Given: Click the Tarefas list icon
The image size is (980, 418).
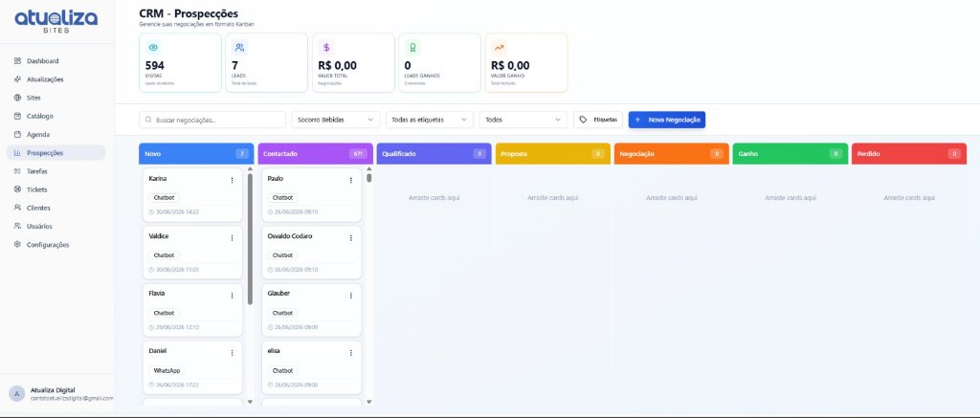Looking at the screenshot, I should coord(17,171).
